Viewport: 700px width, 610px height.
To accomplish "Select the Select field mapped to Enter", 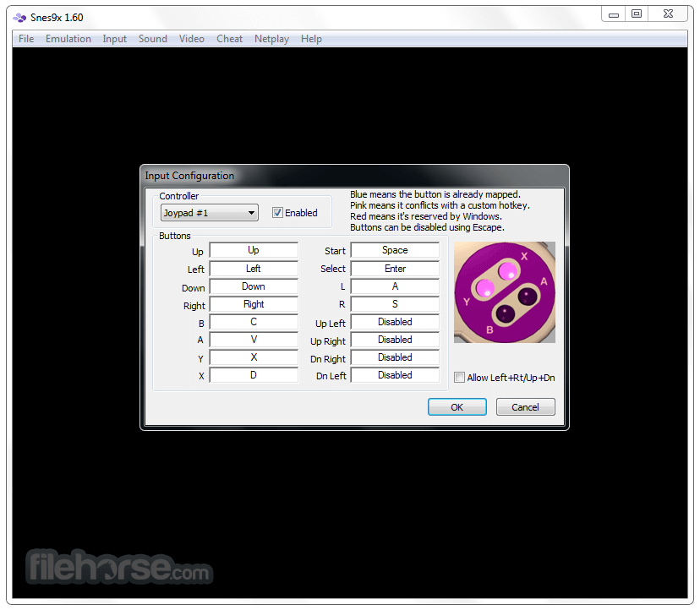I will coord(395,269).
